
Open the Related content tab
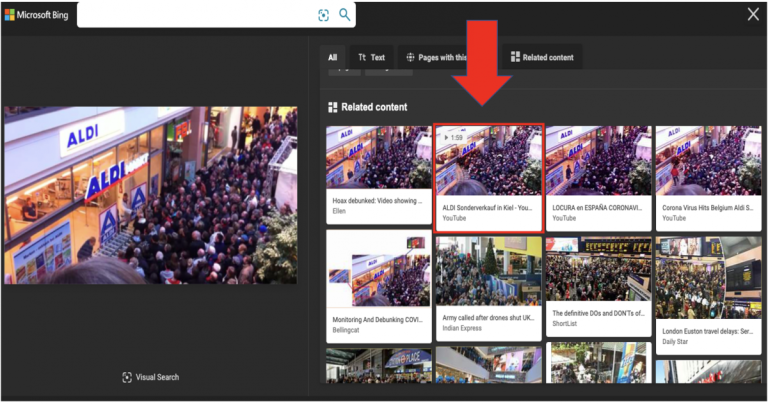542,57
